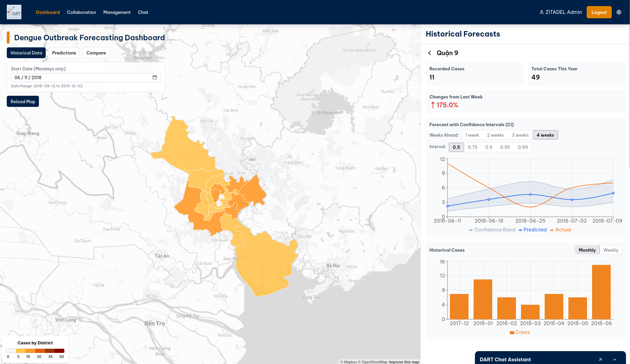Select the 1 week forecast option
Image resolution: width=630 pixels, height=364 pixels.
472,135
